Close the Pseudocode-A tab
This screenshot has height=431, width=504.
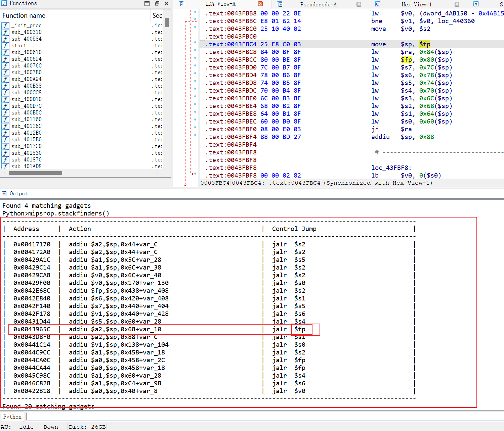[x=359, y=4]
